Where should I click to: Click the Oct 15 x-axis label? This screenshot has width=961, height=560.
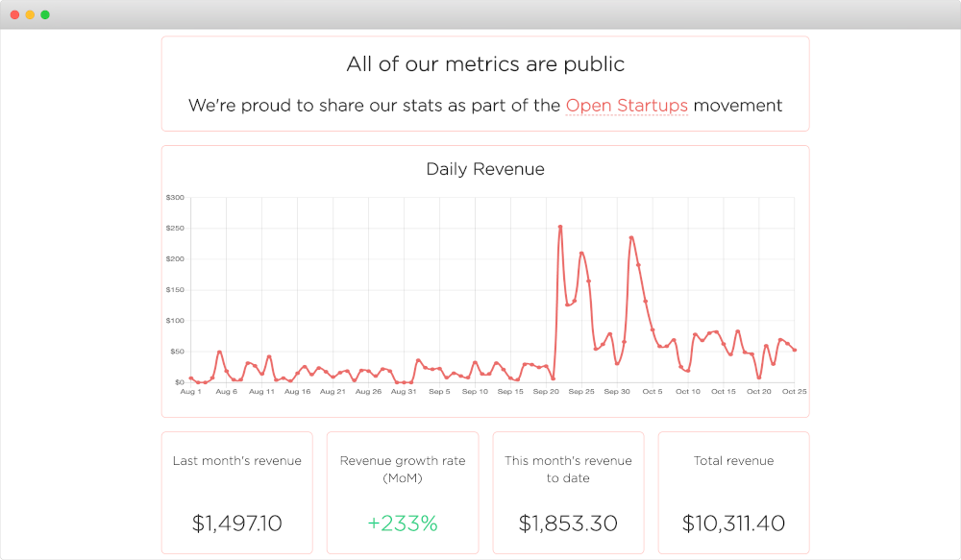click(724, 392)
